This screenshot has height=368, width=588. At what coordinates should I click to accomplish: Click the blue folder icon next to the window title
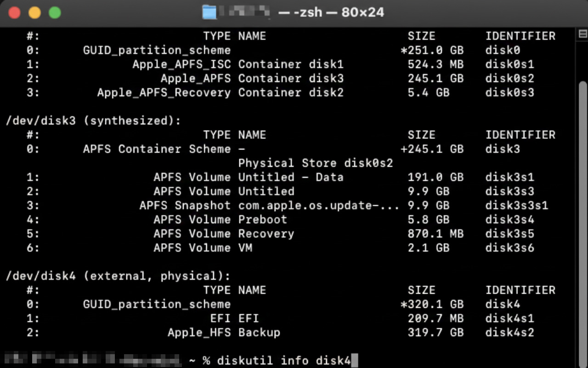[x=208, y=12]
